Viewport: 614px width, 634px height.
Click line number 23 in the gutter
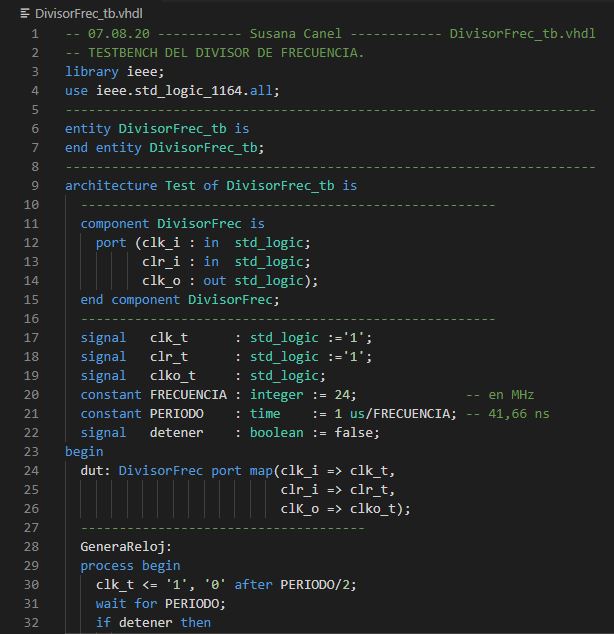(x=35, y=451)
